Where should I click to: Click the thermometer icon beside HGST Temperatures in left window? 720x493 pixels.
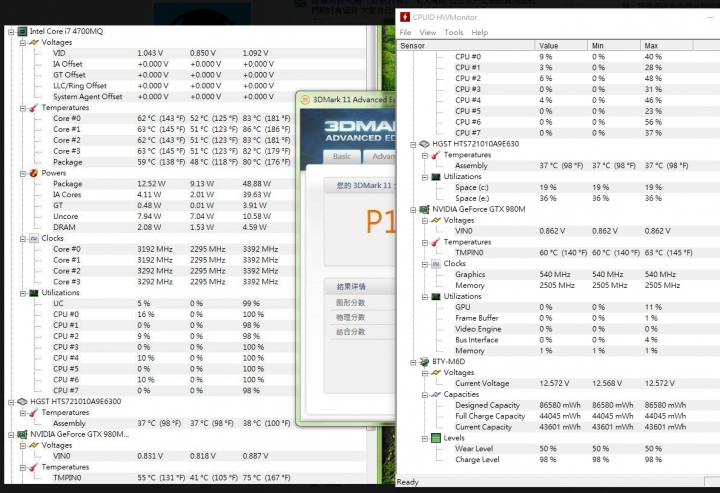34,413
